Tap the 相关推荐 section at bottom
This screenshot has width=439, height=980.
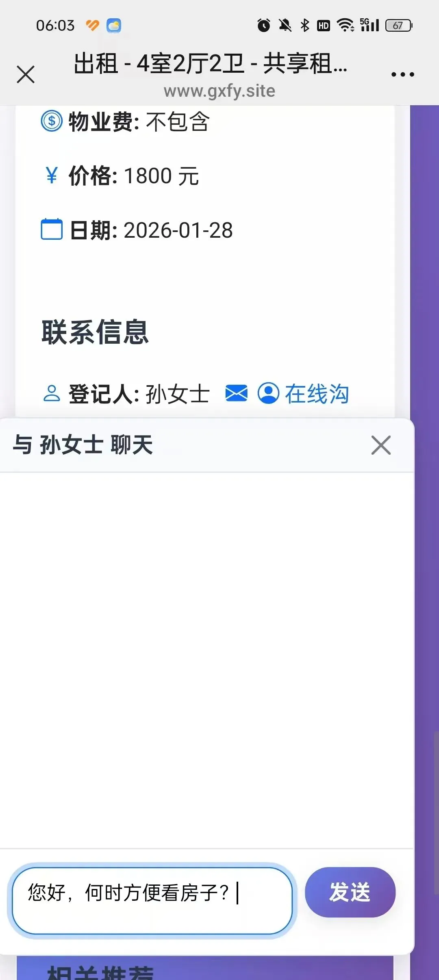100,972
